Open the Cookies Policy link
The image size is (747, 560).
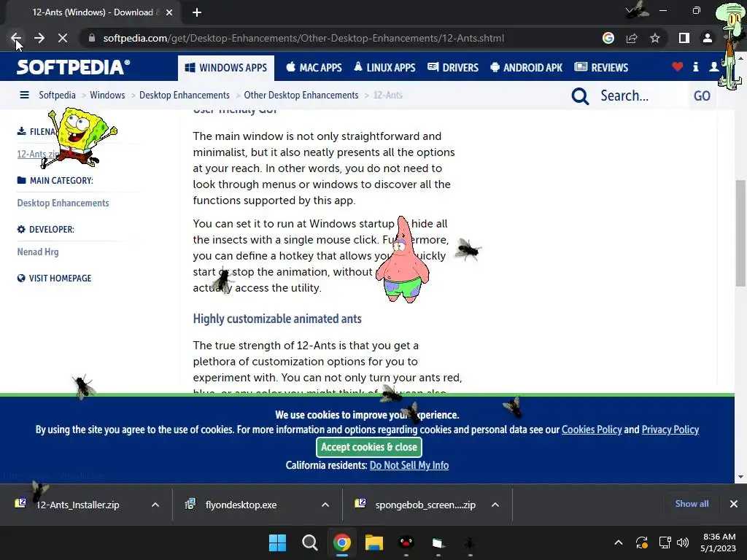592,429
